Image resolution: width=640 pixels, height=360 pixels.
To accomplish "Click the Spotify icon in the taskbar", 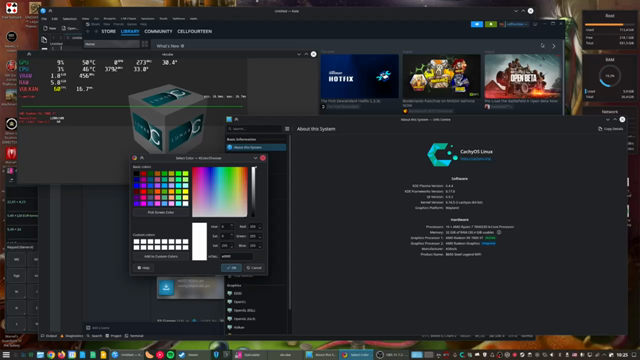I will pos(171,355).
